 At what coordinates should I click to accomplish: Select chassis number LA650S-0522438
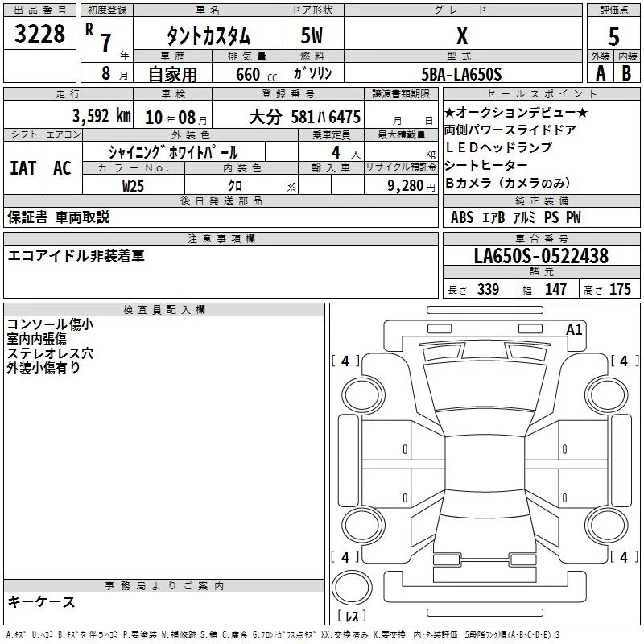click(x=541, y=255)
